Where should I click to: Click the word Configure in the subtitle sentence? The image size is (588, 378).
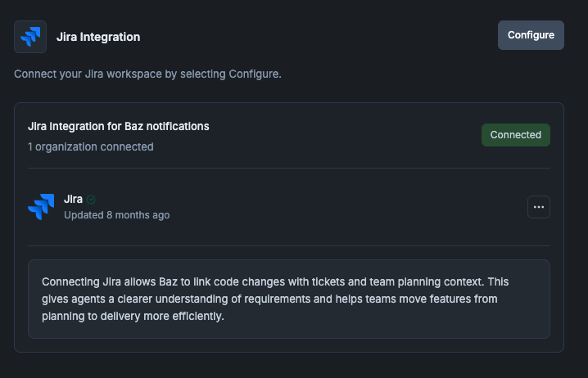(x=254, y=74)
